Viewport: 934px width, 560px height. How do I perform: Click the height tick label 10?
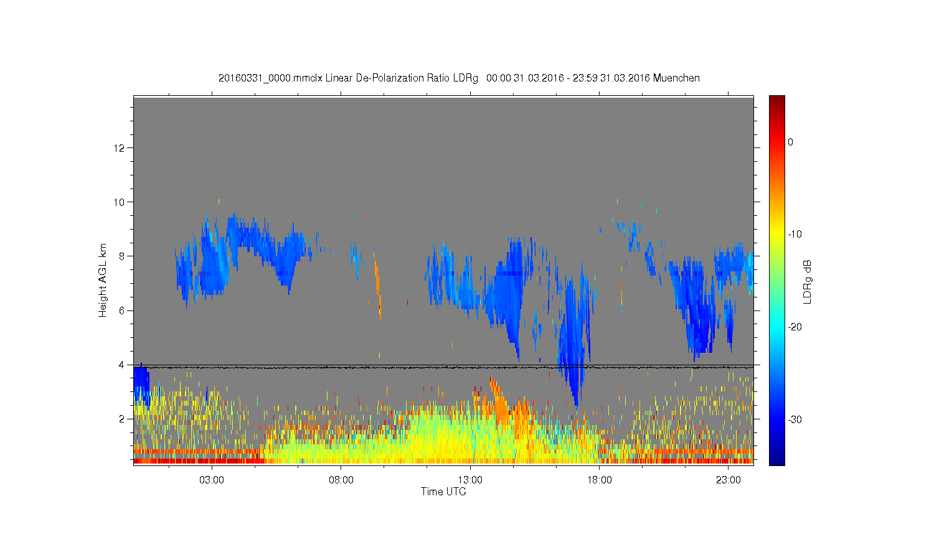pos(120,202)
